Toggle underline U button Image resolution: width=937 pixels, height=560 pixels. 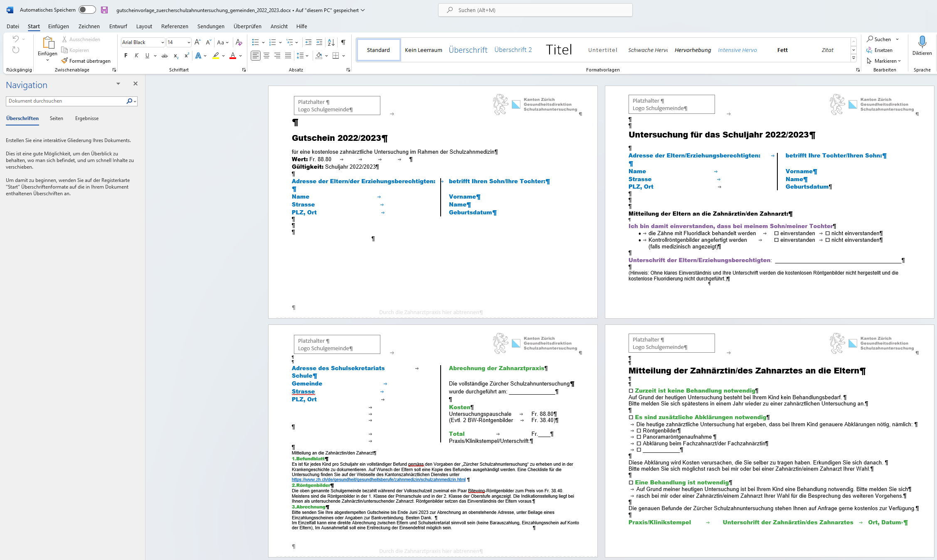coord(147,55)
